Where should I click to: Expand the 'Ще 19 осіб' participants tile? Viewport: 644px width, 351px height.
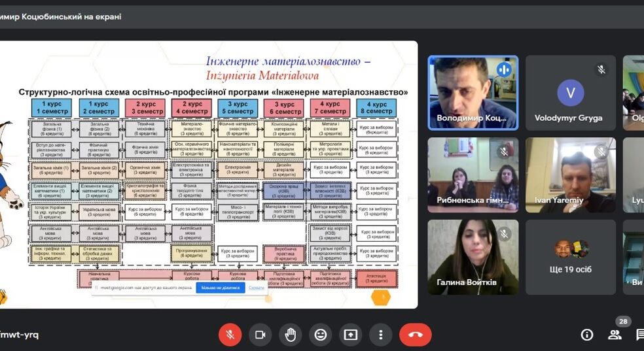click(570, 257)
